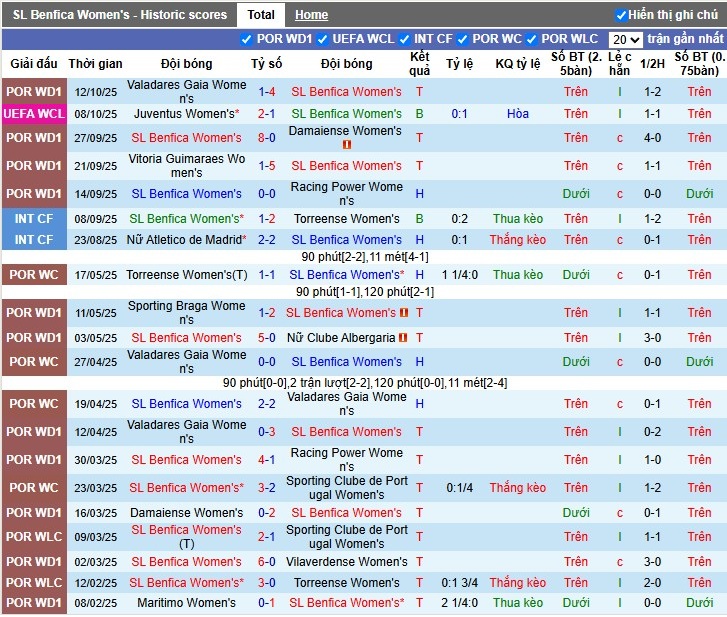Viewport: 727px width, 617px height.
Task: Uncheck the POR WD1 filter checkbox
Action: pyautogui.click(x=247, y=40)
